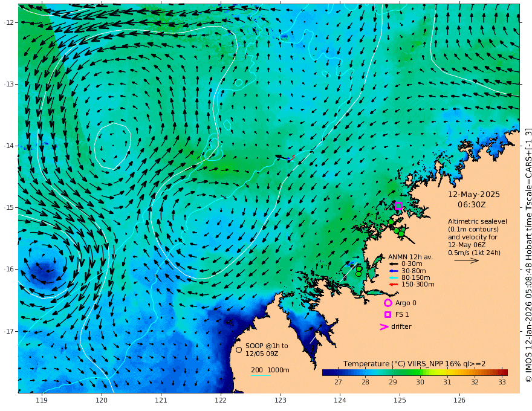Image resolution: width=532 pixels, height=411 pixels.
Task: Click the time label 06:30Z
Action: pyautogui.click(x=472, y=205)
